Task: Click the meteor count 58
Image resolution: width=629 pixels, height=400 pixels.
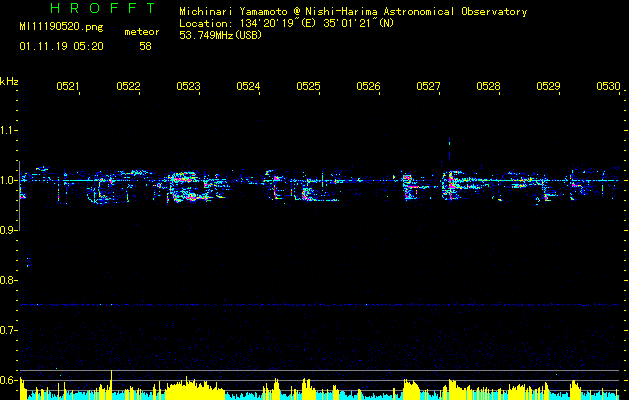Action: [x=145, y=47]
